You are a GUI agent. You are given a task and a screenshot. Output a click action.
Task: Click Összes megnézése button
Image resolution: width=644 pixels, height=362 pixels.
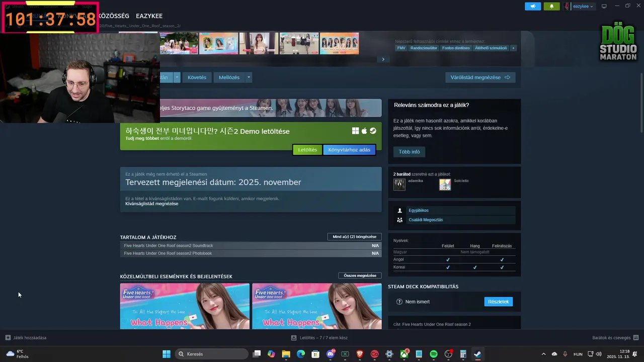[360, 276]
